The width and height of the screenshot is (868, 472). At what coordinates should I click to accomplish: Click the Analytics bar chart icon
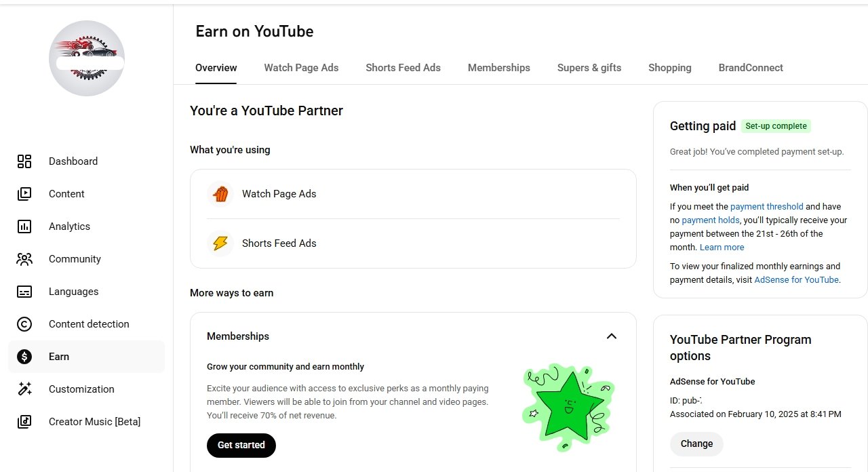(24, 227)
